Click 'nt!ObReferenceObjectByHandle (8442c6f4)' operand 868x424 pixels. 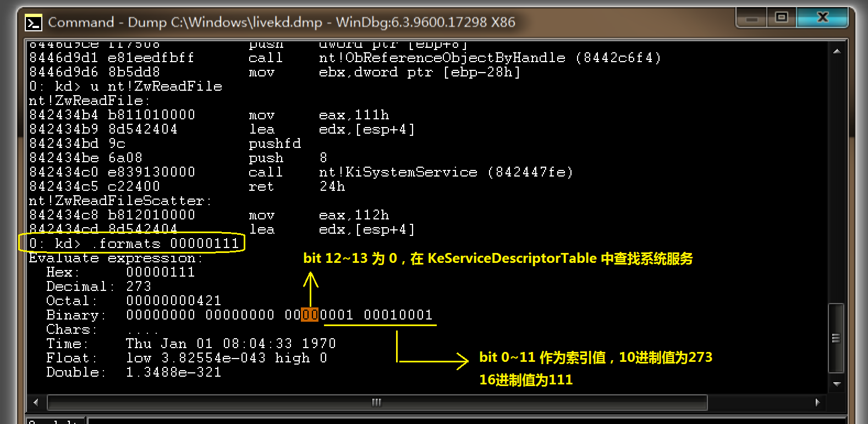click(490, 58)
